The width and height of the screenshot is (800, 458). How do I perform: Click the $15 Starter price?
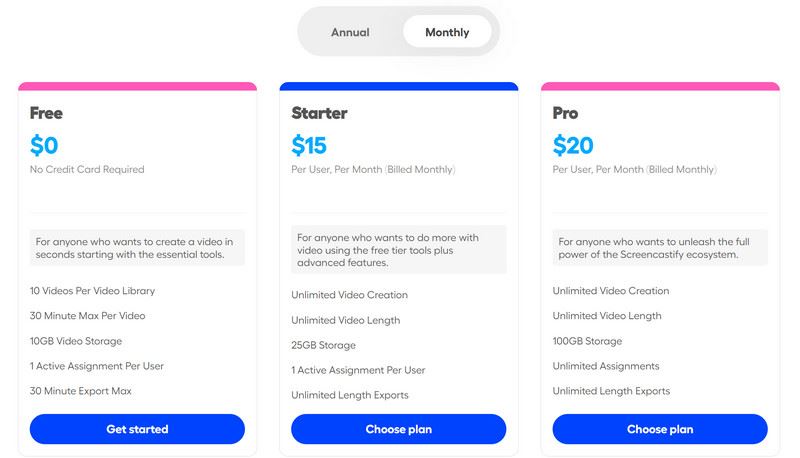tap(309, 146)
